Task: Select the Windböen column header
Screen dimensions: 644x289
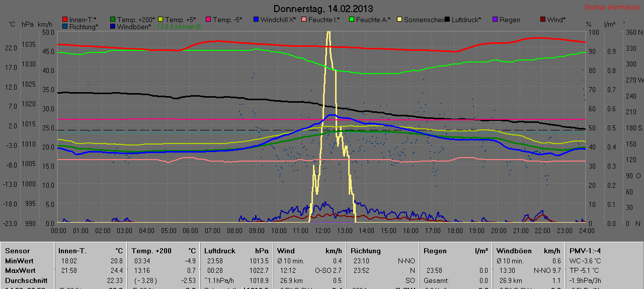Action: point(514,251)
